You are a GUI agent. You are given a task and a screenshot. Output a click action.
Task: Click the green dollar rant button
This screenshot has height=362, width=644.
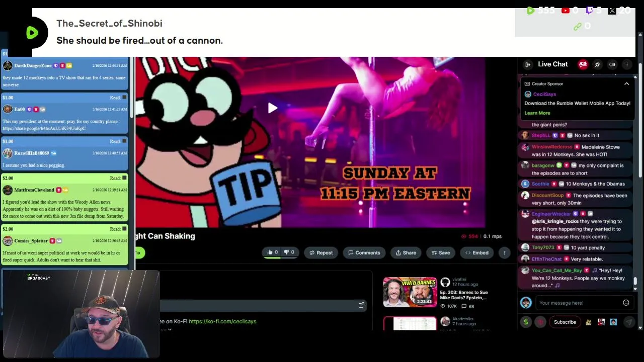[x=526, y=322]
